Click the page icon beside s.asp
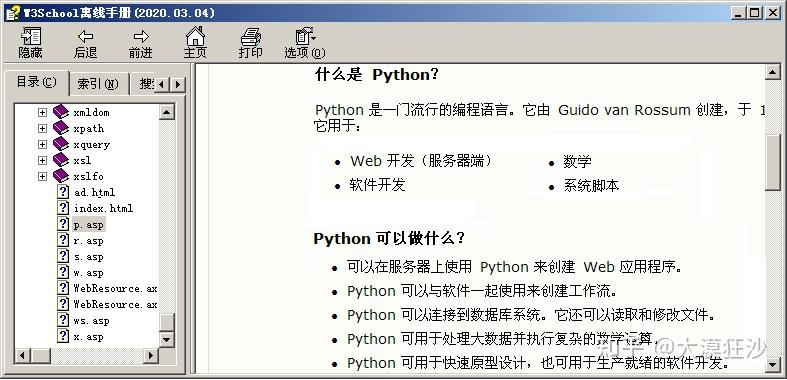This screenshot has width=787, height=380. (63, 256)
